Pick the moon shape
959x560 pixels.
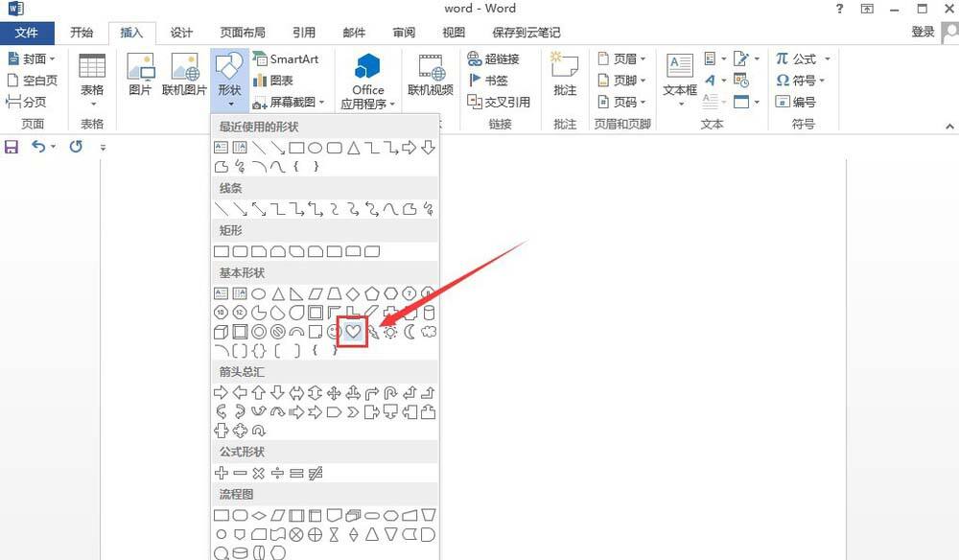click(409, 332)
